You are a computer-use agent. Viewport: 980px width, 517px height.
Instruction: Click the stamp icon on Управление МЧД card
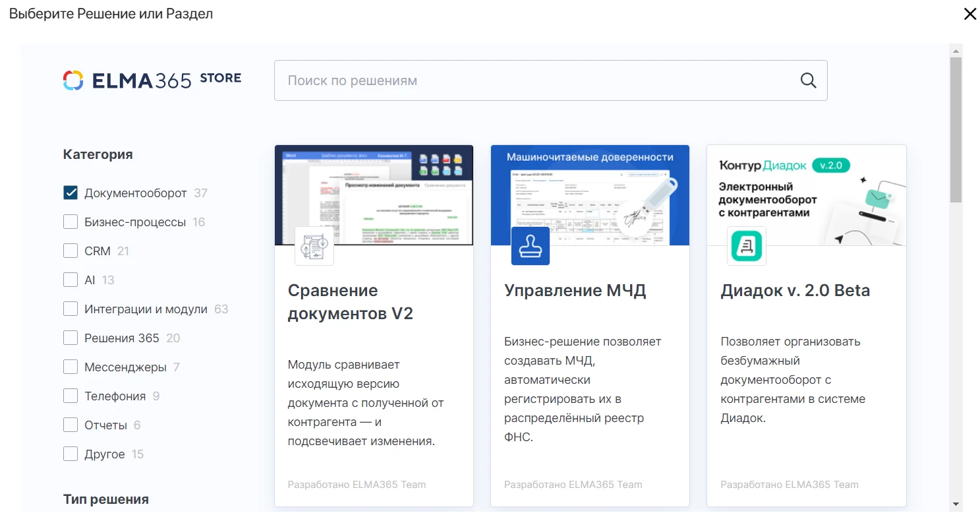click(x=530, y=245)
